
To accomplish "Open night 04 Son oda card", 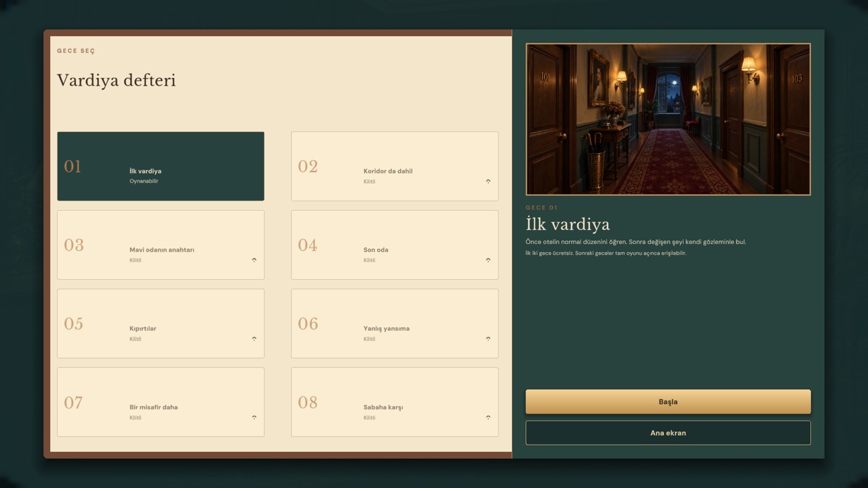I will (395, 245).
